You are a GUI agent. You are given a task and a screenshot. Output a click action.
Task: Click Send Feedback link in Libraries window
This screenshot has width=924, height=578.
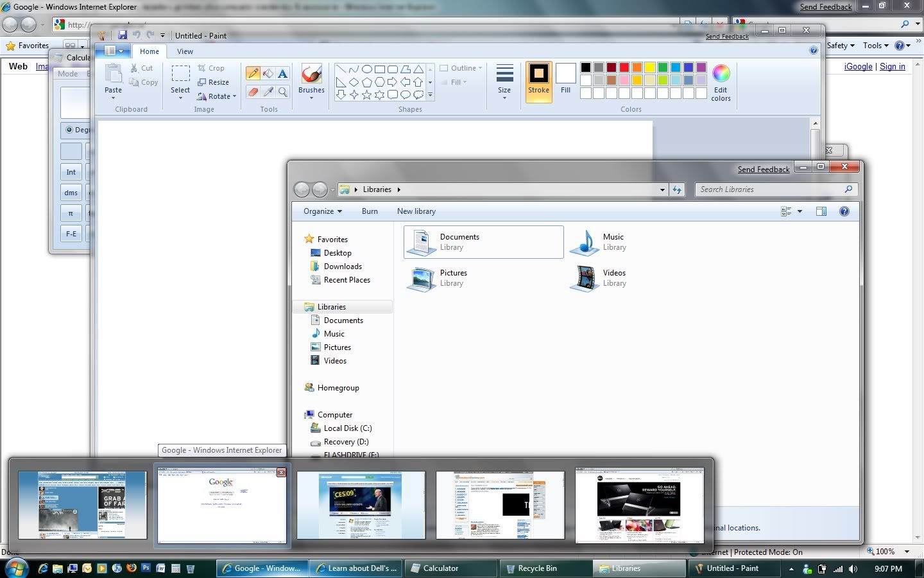[764, 170]
